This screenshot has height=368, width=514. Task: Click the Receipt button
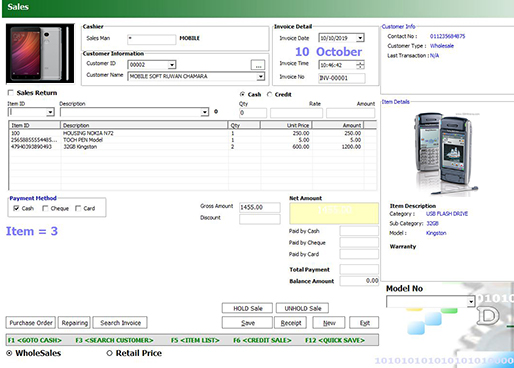click(291, 323)
